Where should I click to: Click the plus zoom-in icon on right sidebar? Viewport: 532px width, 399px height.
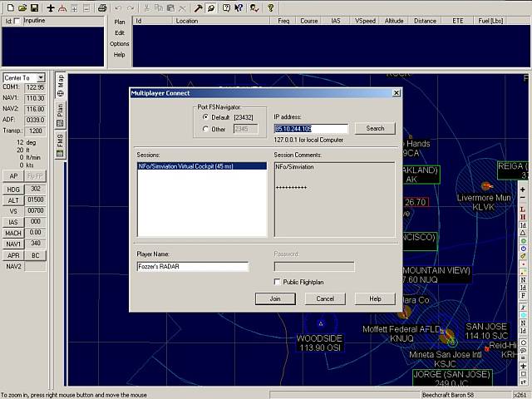(x=523, y=190)
